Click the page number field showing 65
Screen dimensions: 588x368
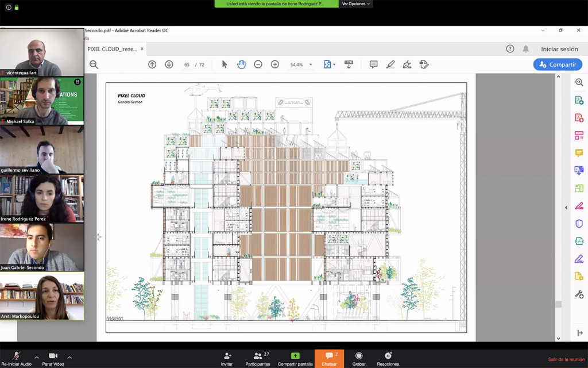tap(187, 64)
